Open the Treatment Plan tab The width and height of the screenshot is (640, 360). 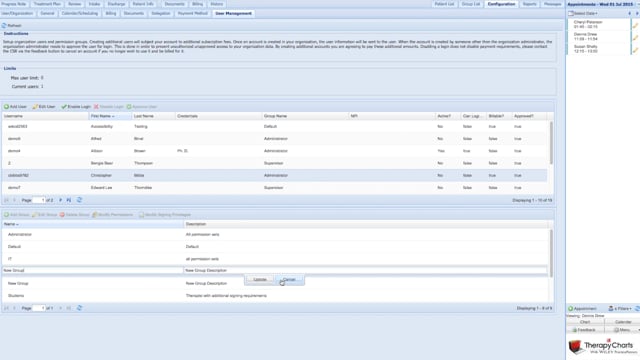47,4
